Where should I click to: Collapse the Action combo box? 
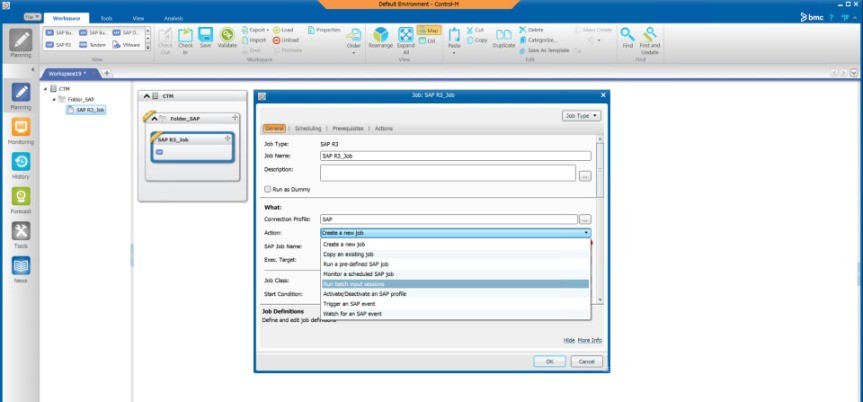[x=586, y=233]
